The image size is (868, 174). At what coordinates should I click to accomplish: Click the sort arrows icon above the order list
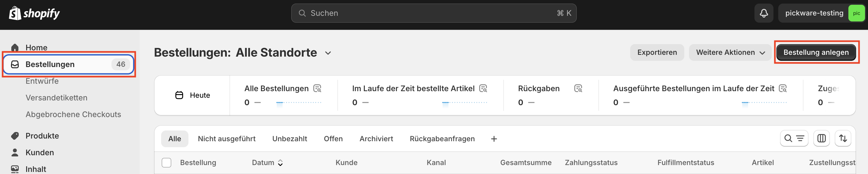844,138
